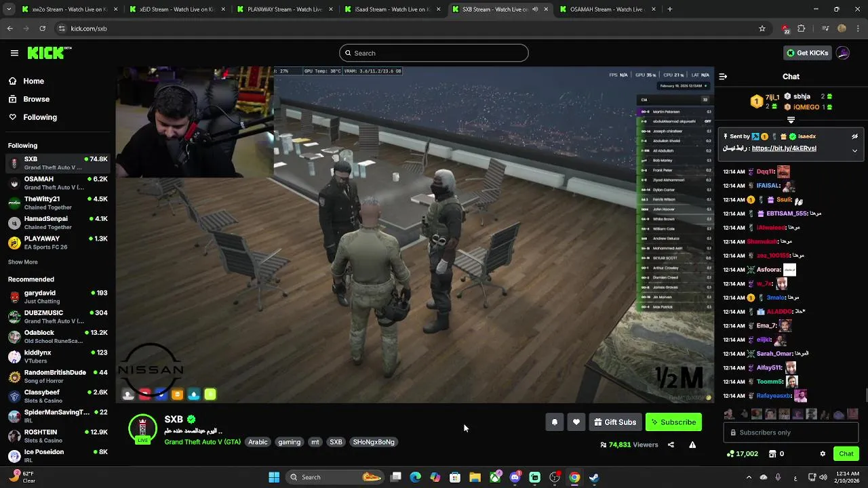The height and width of the screenshot is (488, 868).
Task: Click the SXB streamer avatar with LIVE badge
Action: tap(142, 428)
